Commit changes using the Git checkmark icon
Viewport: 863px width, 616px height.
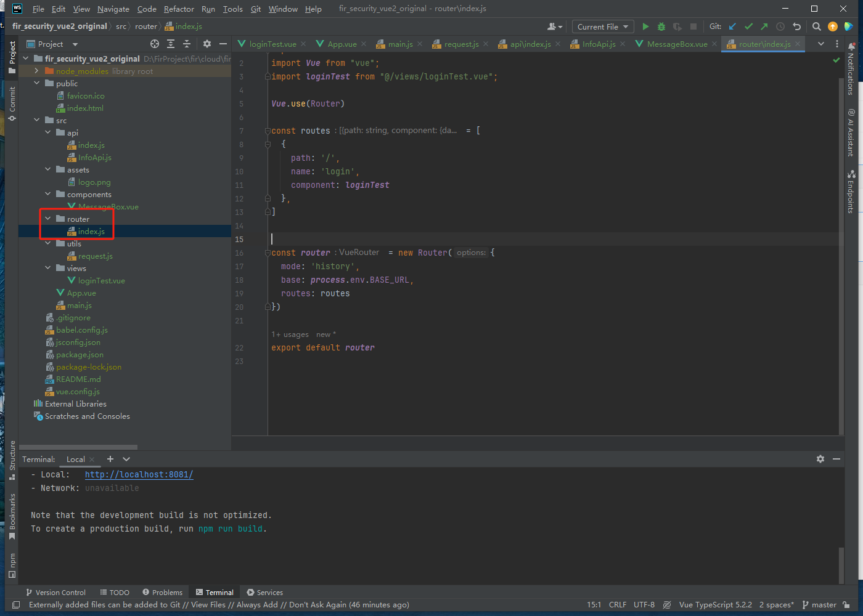pos(748,26)
